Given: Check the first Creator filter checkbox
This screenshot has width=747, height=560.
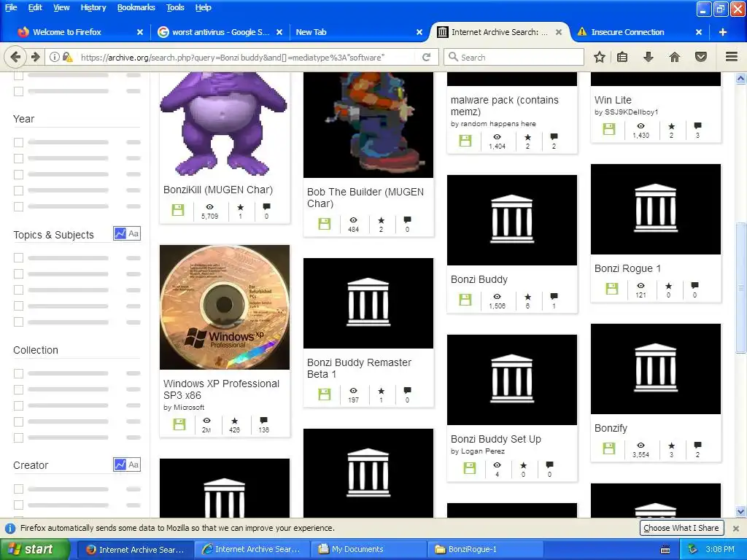Looking at the screenshot, I should pyautogui.click(x=18, y=489).
